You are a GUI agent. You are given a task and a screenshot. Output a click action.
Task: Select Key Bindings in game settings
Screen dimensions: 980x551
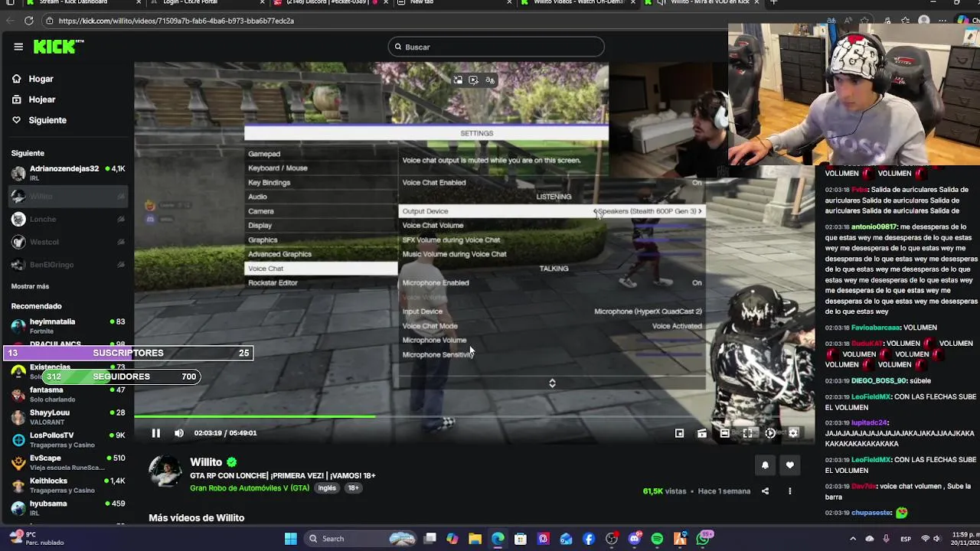321,183
